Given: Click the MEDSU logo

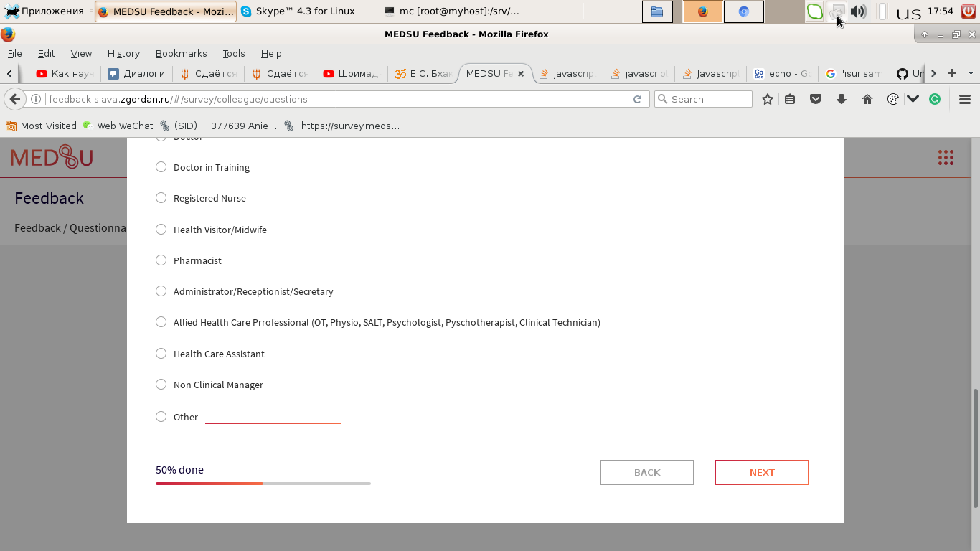Looking at the screenshot, I should [52, 157].
